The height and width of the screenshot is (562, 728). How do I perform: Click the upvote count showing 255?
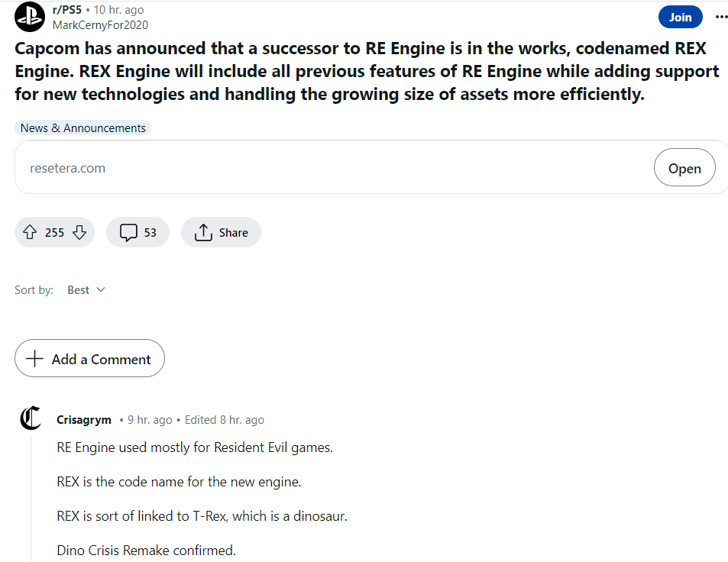tap(53, 231)
